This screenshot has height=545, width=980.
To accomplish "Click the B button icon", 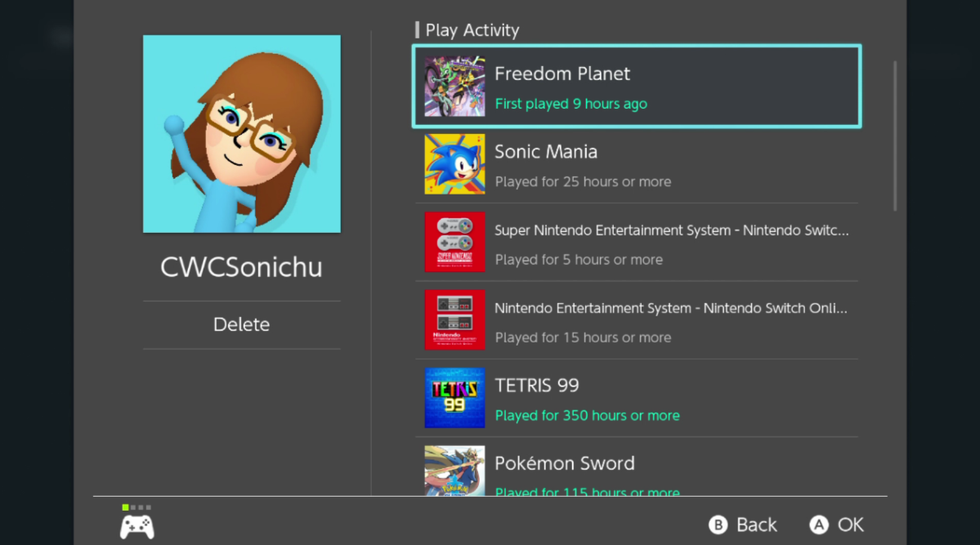I will click(x=718, y=525).
